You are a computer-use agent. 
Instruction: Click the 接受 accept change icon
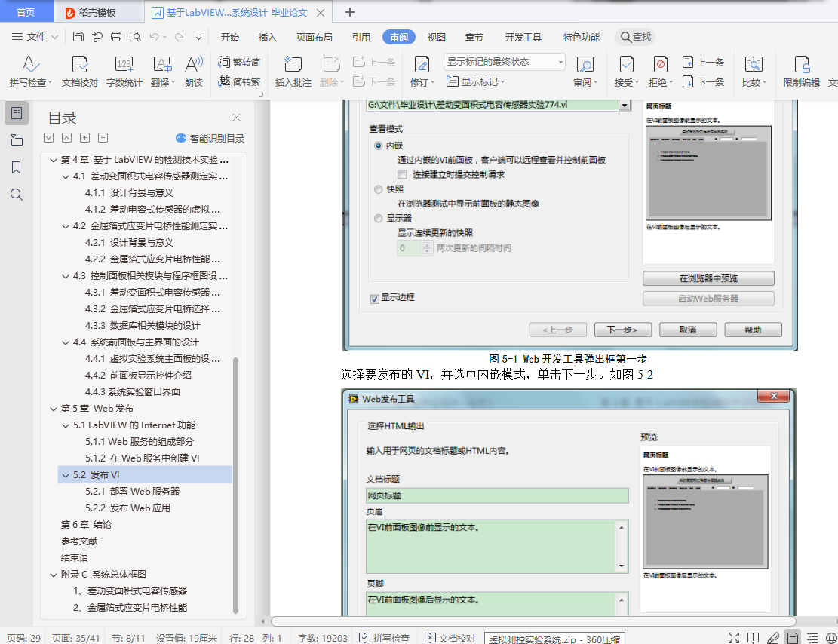(626, 65)
